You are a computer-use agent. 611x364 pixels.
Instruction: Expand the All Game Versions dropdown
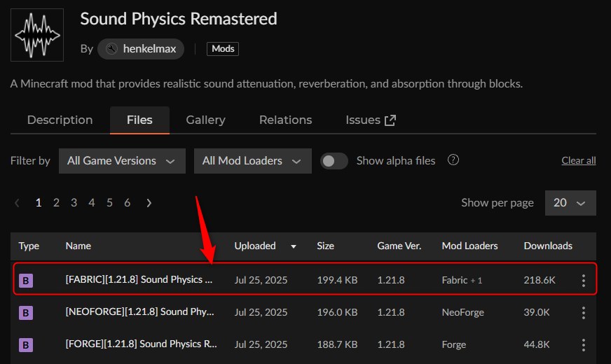(122, 161)
